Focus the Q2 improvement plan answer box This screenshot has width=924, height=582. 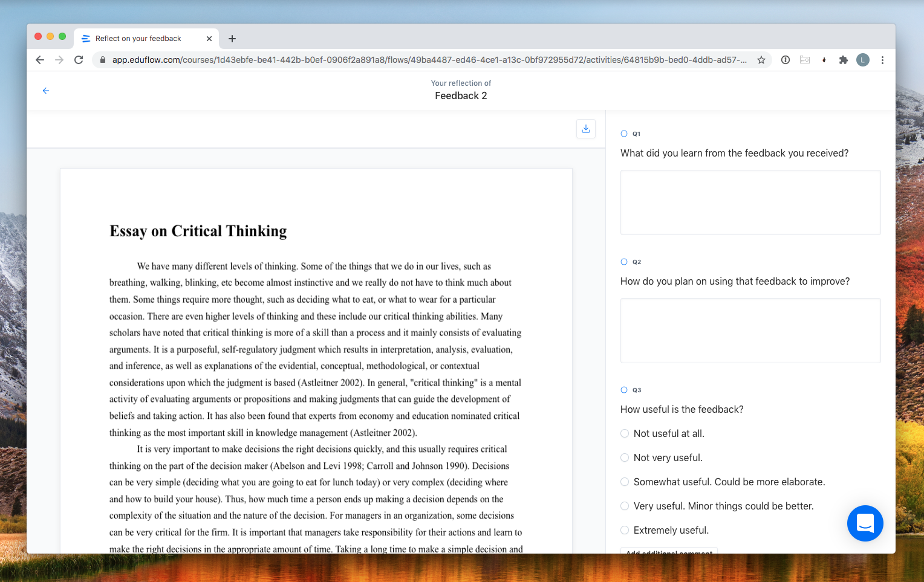(x=750, y=331)
